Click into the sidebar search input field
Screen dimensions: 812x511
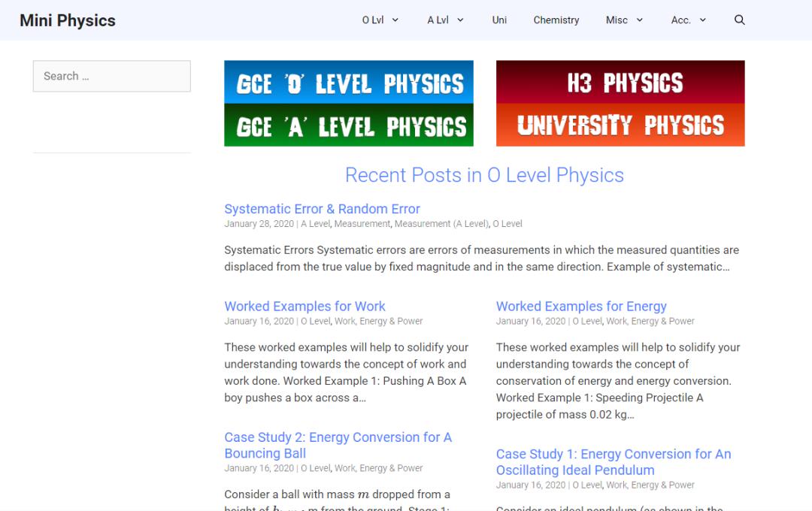coord(111,76)
